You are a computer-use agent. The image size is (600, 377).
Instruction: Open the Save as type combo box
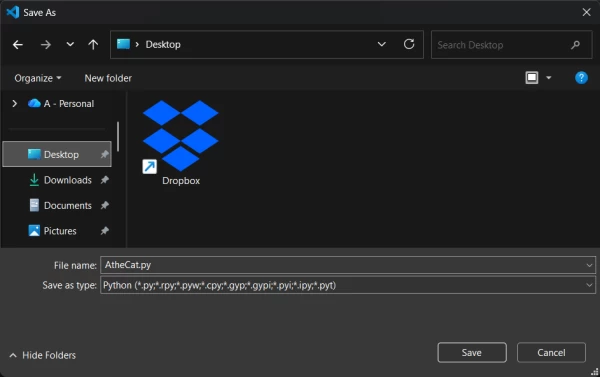[x=348, y=285]
